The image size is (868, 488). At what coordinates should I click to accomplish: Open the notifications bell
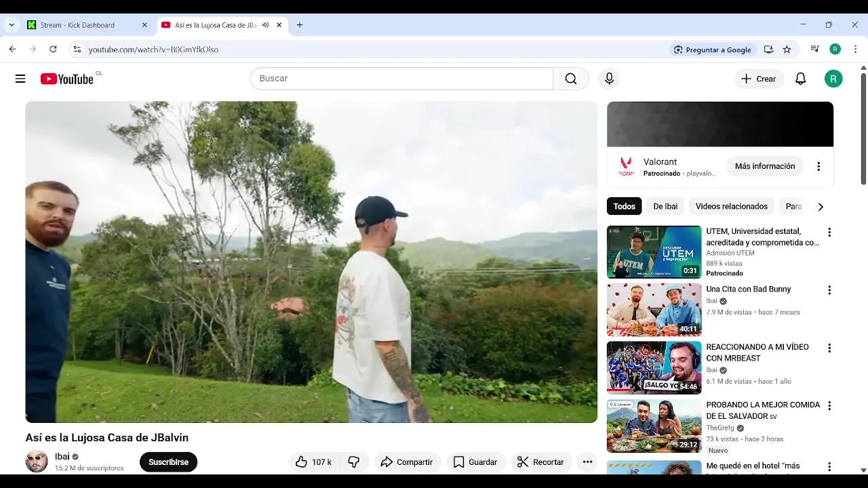click(800, 79)
